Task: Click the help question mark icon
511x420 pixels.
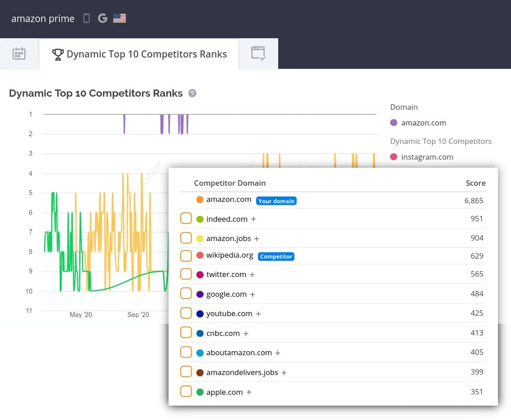Action: (x=192, y=94)
